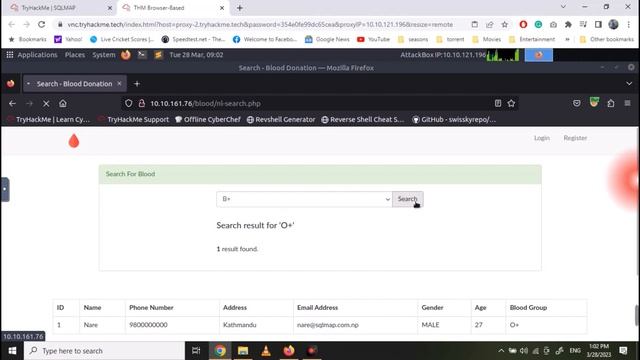640x360 pixels.
Task: Save to Pocket in Firefox
Action: pyautogui.click(x=576, y=104)
